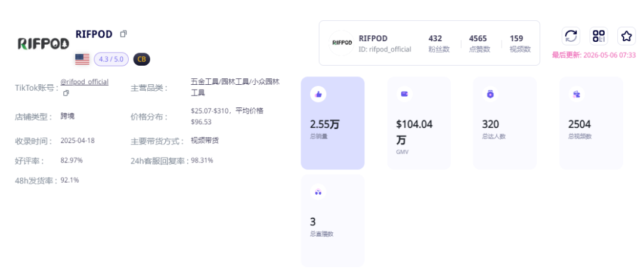This screenshot has height=280, width=644.
Task: Select the 总销量 2.55万 card
Action: point(333,123)
